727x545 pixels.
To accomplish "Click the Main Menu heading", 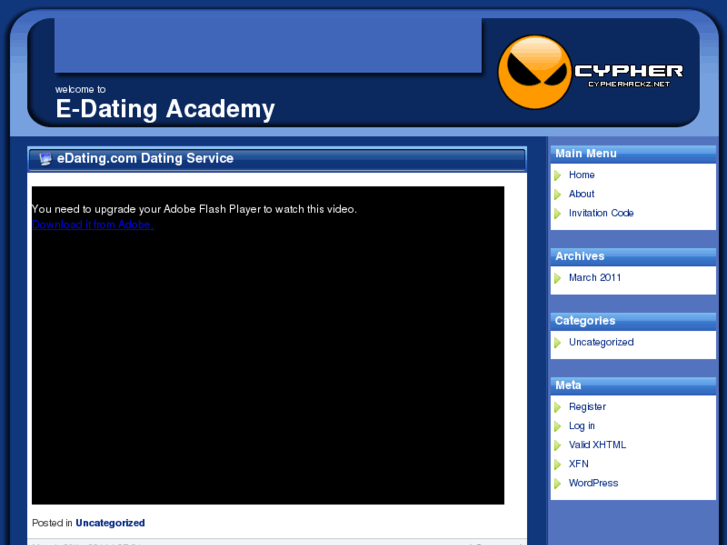I will 586,154.
